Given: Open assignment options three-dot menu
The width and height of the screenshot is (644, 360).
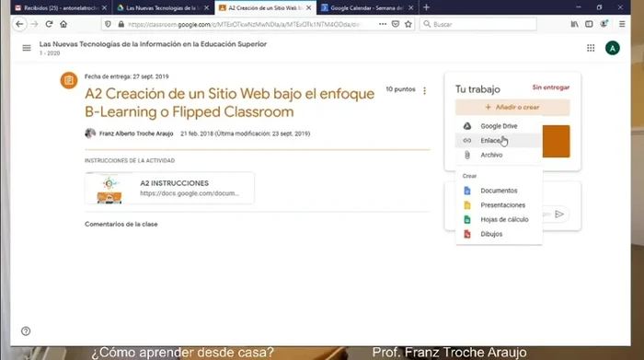Looking at the screenshot, I should click(x=424, y=90).
